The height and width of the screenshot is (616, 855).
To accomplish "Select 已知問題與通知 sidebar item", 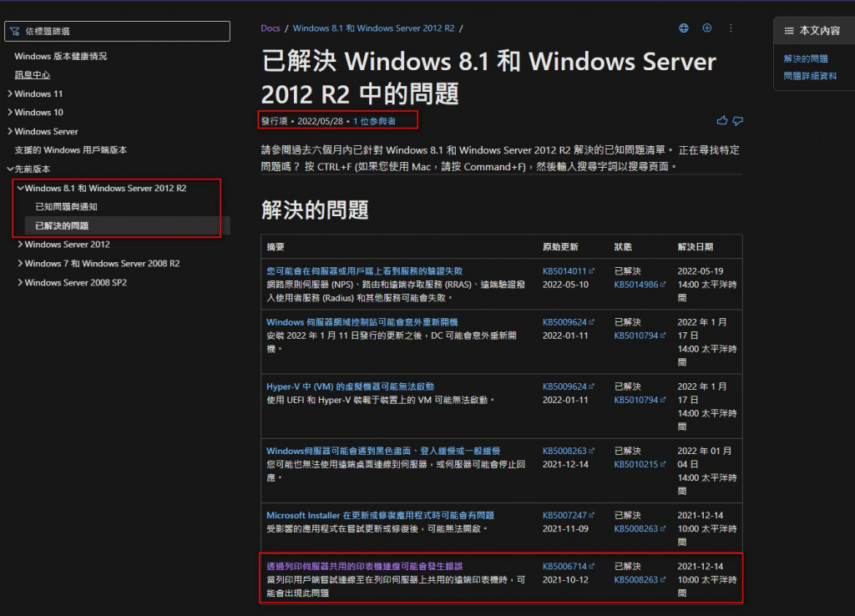I will coord(66,207).
